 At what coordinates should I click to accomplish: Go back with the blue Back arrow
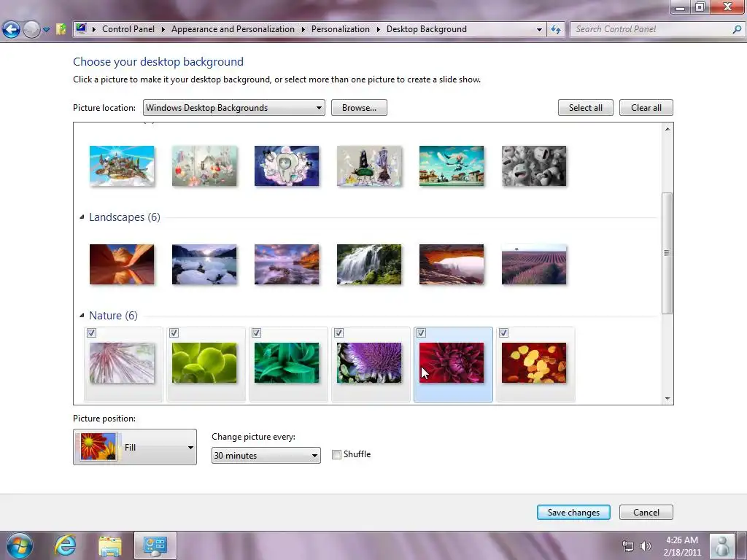click(x=11, y=29)
